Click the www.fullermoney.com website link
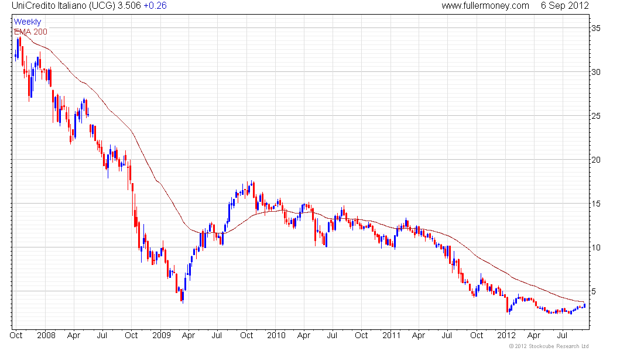Viewport: 644px width, 351px height. point(485,6)
